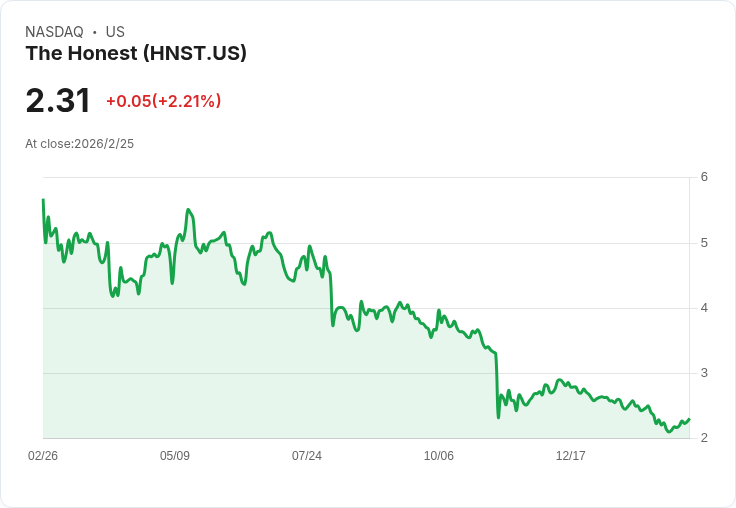
Task: Select the +0.05(+2.21%) change value
Action: tap(163, 101)
